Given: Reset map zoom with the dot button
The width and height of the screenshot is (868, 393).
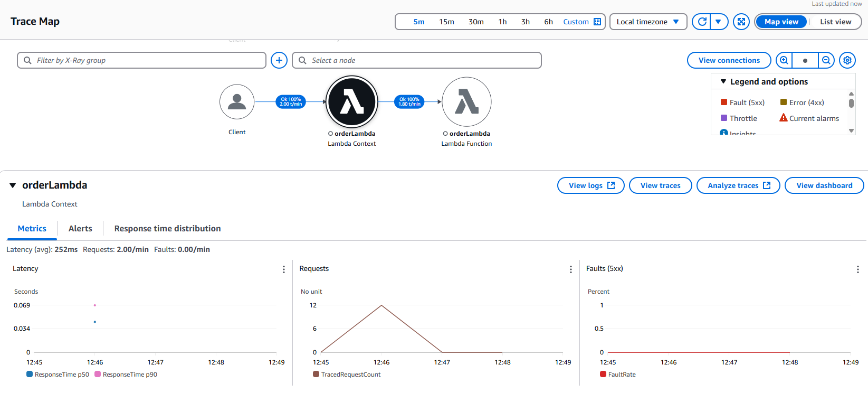Looking at the screenshot, I should tap(805, 60).
